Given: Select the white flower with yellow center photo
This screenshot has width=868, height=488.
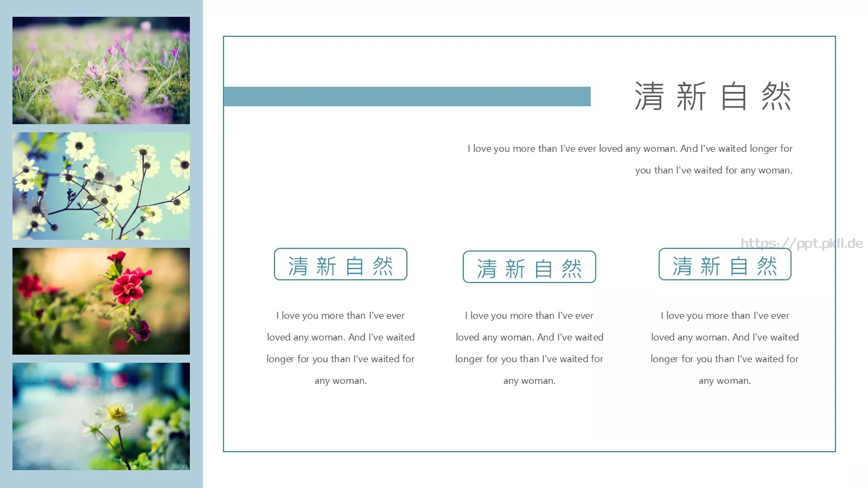Looking at the screenshot, I should point(101,416).
